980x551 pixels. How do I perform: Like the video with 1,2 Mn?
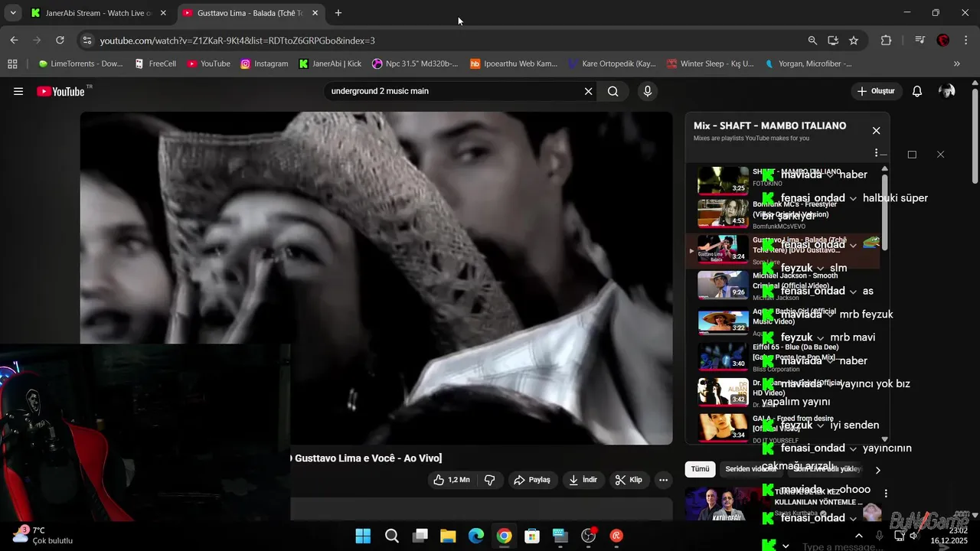(451, 480)
